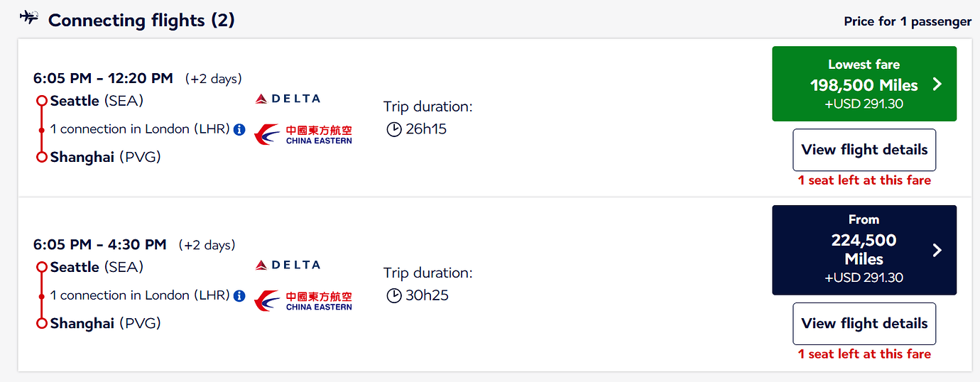
Task: Click info icon on first flight's London connection
Action: tap(239, 129)
